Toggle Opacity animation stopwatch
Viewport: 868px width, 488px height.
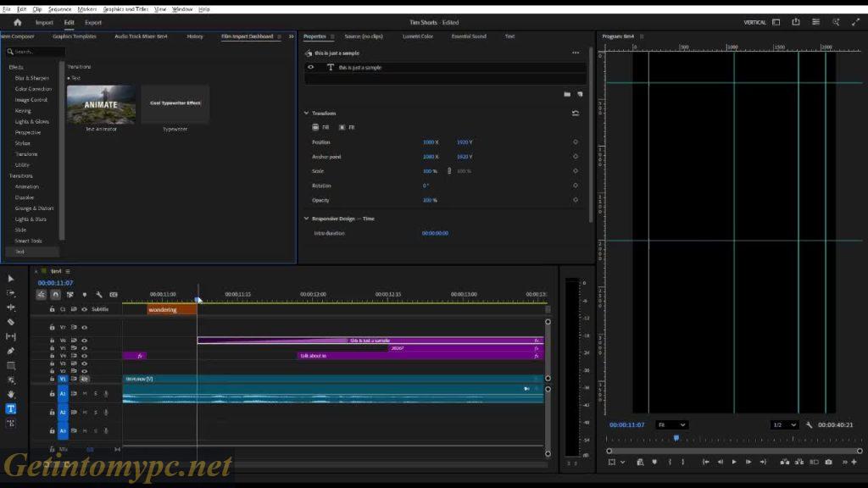[576, 200]
